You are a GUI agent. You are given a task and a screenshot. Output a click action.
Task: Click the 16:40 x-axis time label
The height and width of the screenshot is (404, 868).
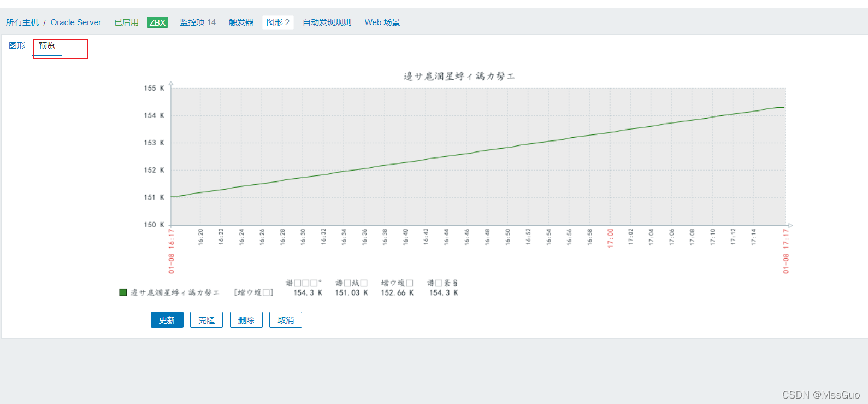[x=405, y=237]
